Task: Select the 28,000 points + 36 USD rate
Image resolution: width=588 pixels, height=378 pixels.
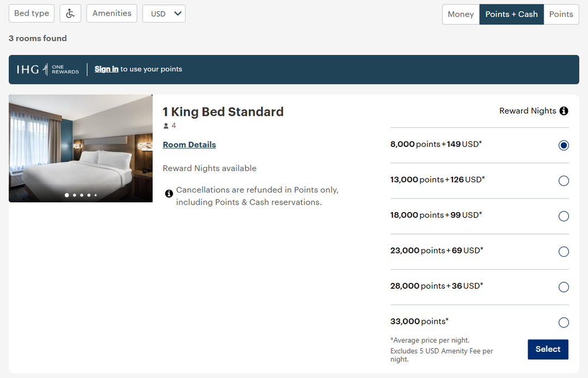Action: pyautogui.click(x=563, y=287)
